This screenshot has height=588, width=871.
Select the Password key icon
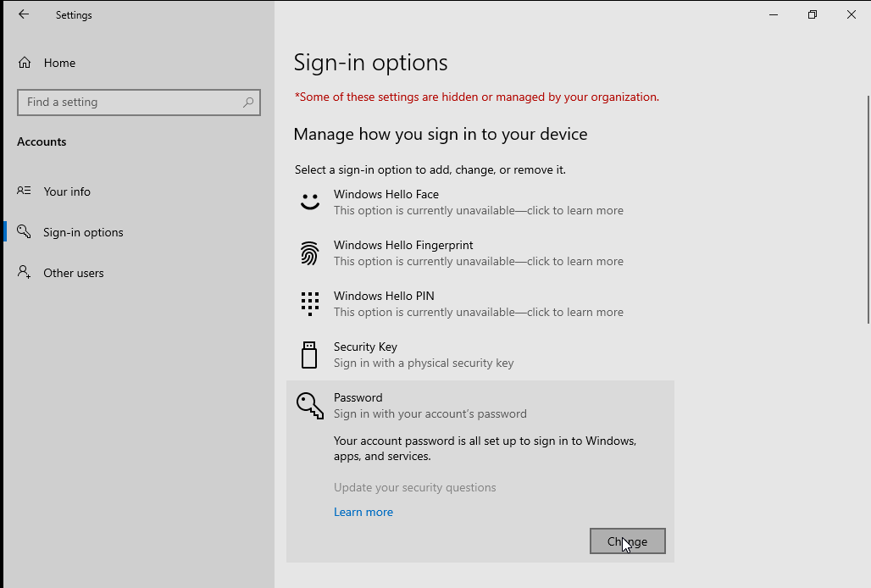pos(309,406)
